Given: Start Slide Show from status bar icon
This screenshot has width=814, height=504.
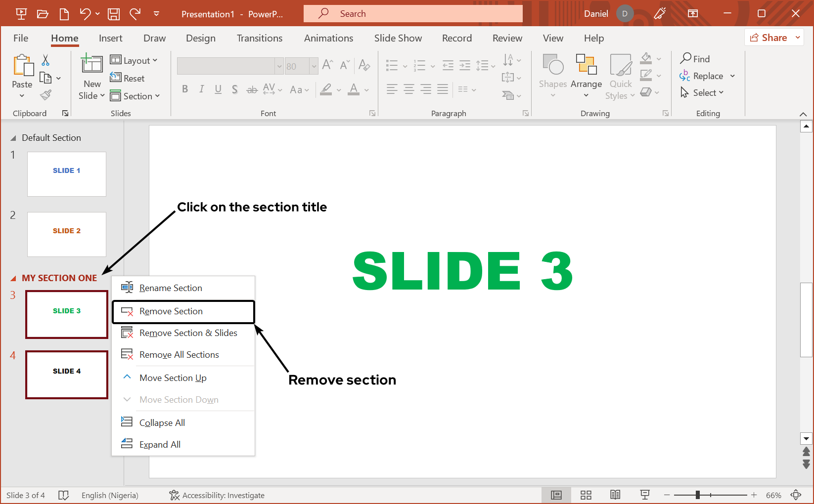Looking at the screenshot, I should tap(645, 495).
